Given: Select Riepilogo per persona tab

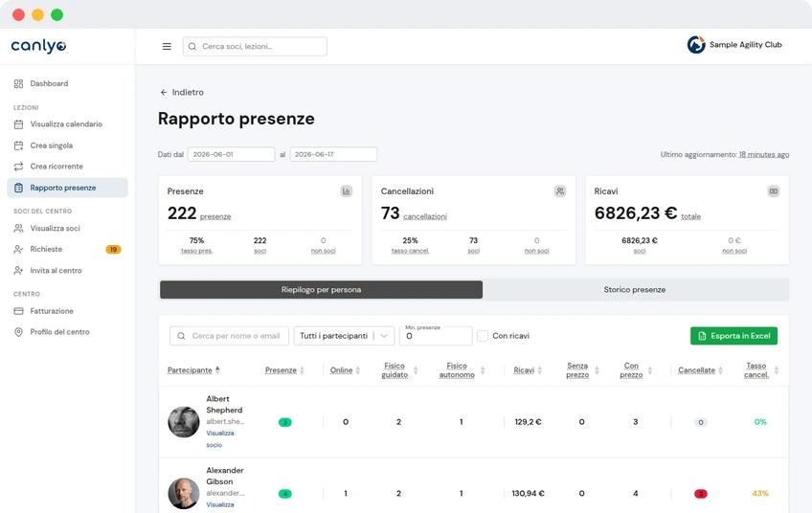Looking at the screenshot, I should [x=321, y=290].
